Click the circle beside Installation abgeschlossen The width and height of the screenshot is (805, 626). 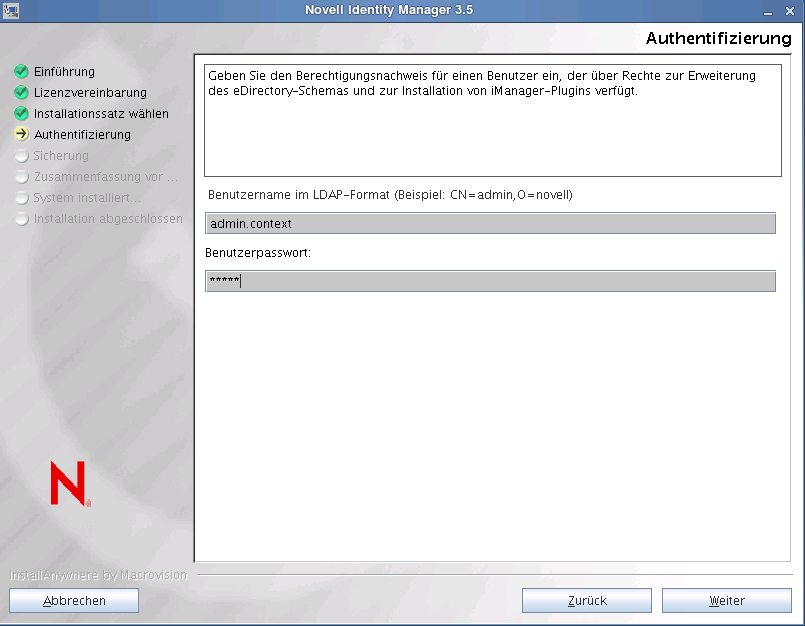click(x=21, y=219)
